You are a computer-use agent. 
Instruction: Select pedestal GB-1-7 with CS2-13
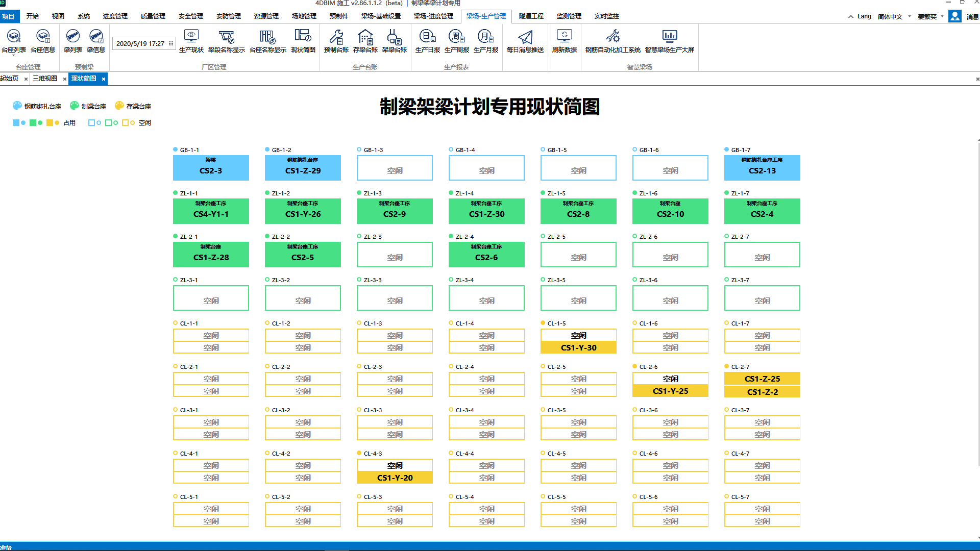click(x=762, y=168)
